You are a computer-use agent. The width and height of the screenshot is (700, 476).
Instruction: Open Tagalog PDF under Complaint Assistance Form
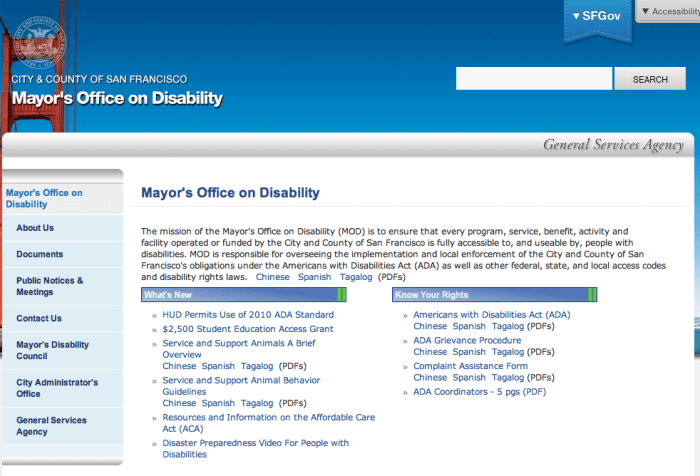click(x=508, y=378)
